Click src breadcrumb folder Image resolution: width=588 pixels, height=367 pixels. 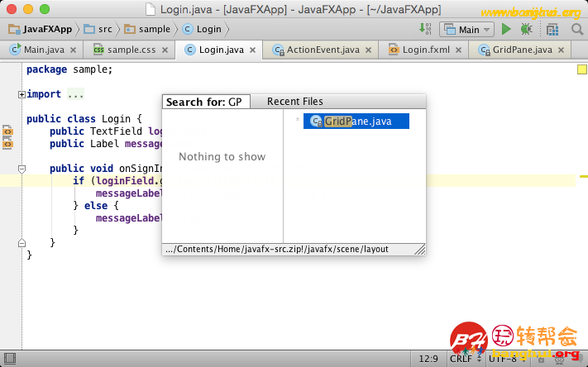[98, 29]
